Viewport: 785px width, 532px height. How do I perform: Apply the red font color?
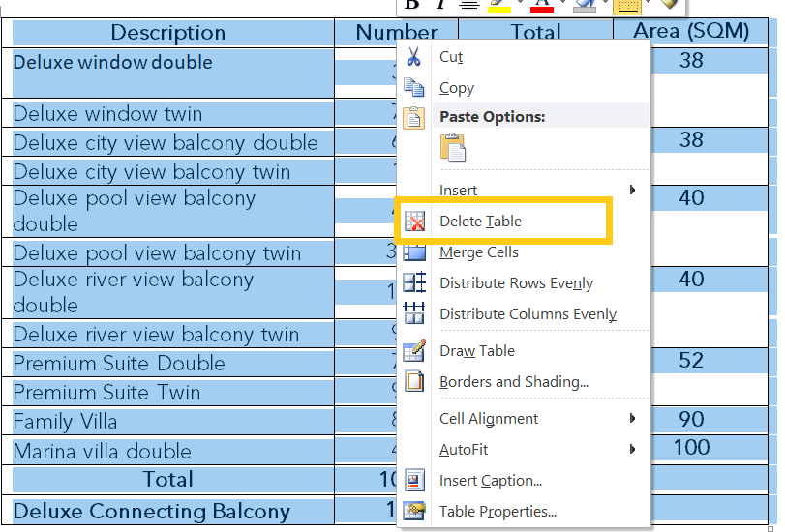click(541, 5)
